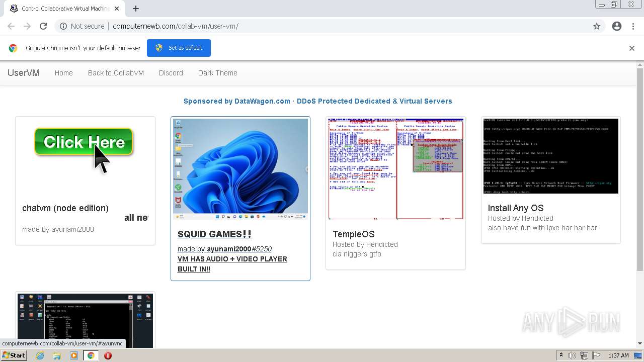Go back in Chrome browser history
This screenshot has width=644, height=362.
coord(11,26)
